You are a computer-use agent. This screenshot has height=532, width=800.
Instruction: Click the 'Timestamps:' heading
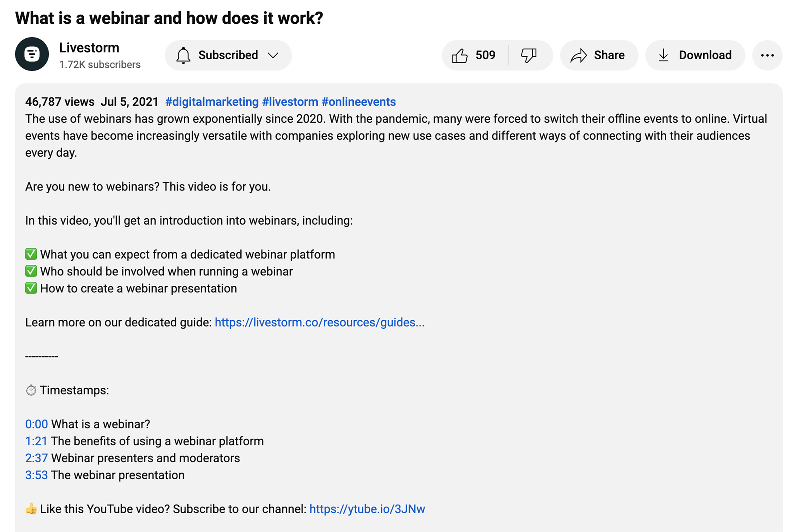point(74,390)
